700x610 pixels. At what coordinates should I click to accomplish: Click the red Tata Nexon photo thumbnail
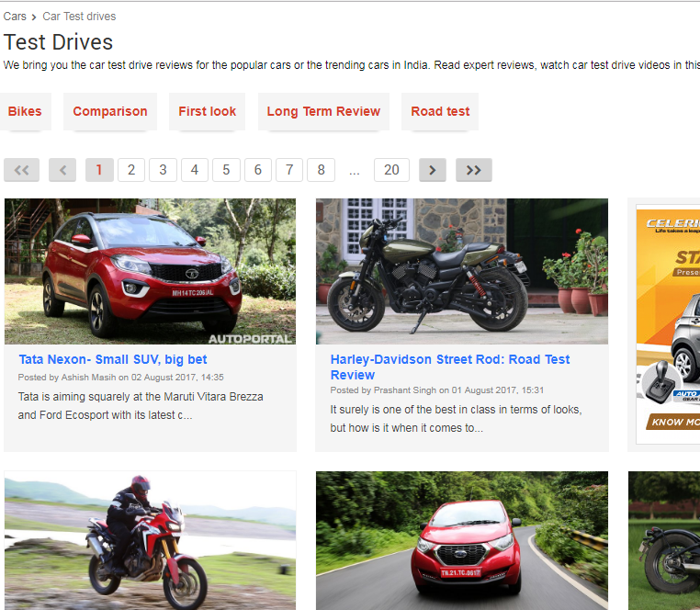click(150, 272)
